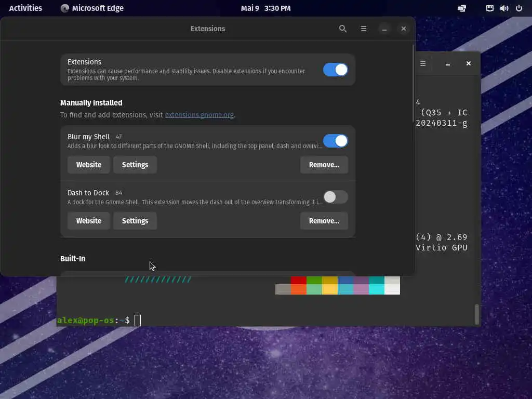Remove the Blur my Shell extension
The image size is (532, 399).
[x=324, y=165]
